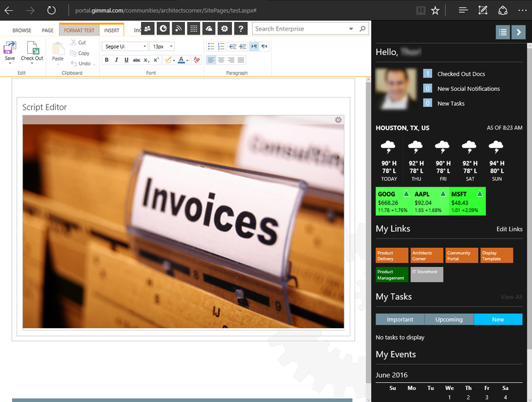Switch to the INSERT ribbon tab

coord(112,31)
